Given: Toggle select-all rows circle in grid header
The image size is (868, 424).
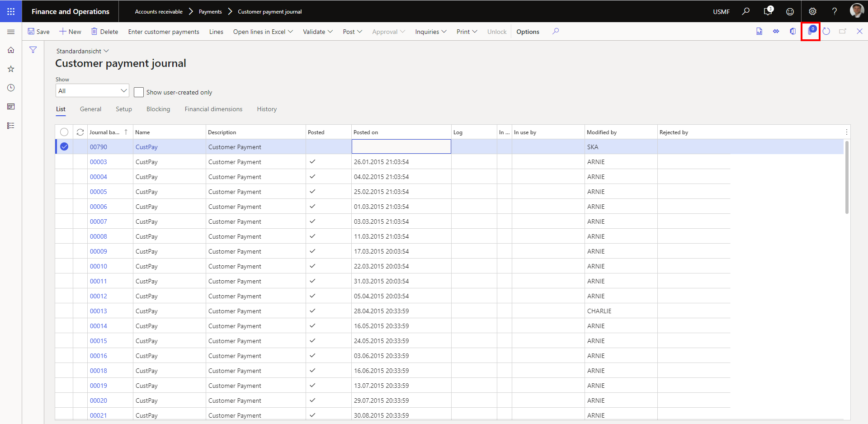Looking at the screenshot, I should [64, 132].
